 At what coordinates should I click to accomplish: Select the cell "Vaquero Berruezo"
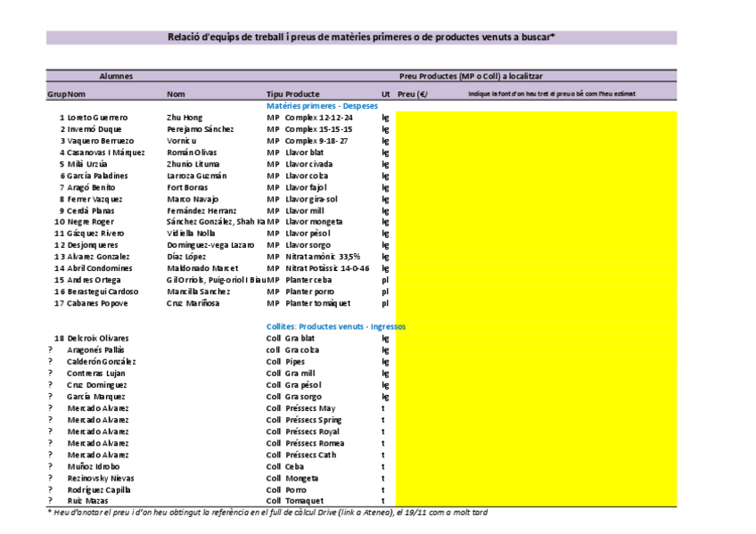100,141
